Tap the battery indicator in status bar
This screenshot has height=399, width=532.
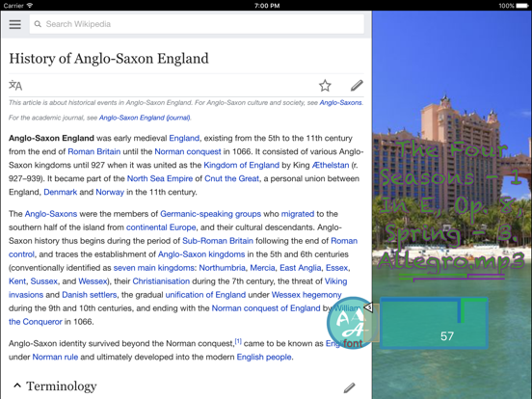522,6
